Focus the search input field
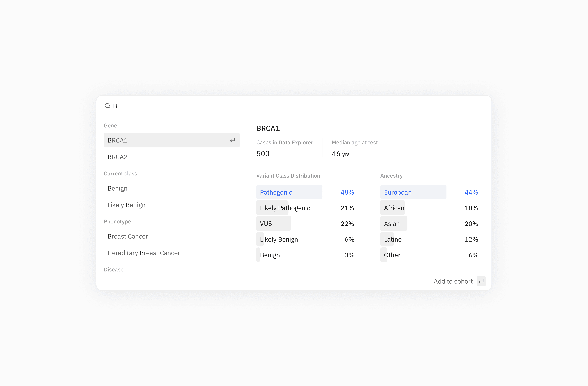The height and width of the screenshot is (386, 588). click(296, 106)
